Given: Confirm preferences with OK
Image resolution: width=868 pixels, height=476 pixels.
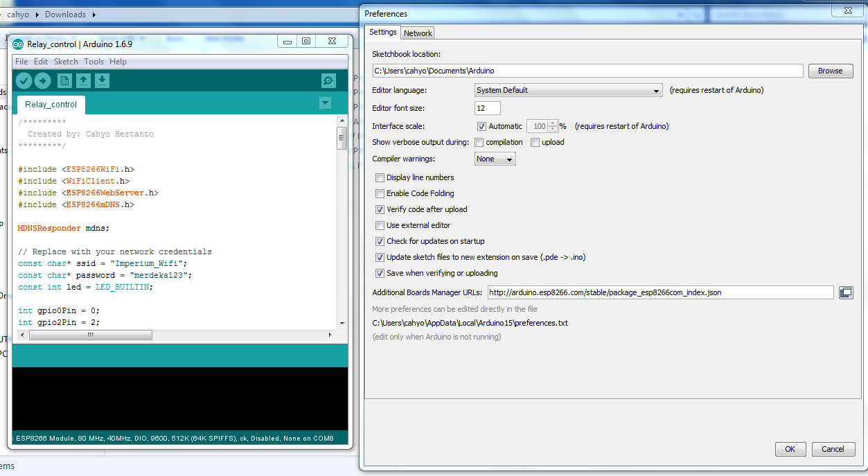Looking at the screenshot, I should [x=790, y=449].
